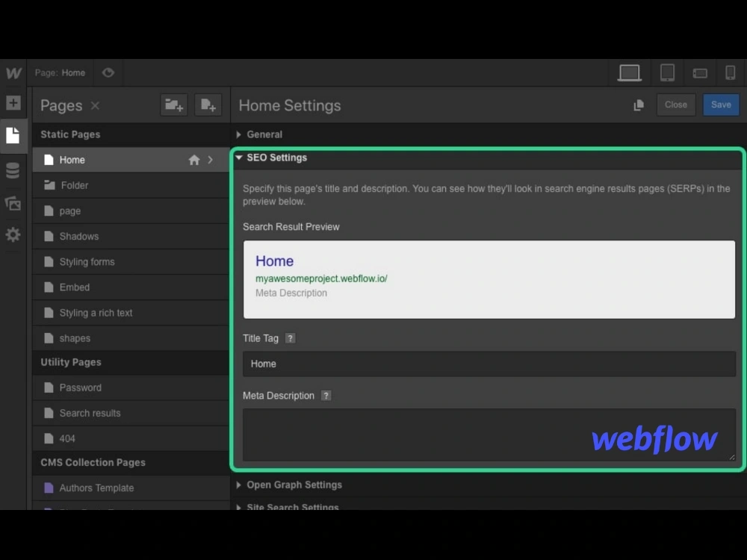Open the Add elements panel

pyautogui.click(x=13, y=103)
